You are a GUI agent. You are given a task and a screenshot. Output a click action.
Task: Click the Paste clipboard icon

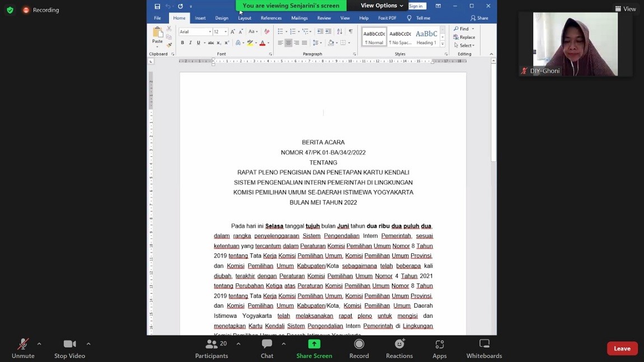tap(157, 36)
